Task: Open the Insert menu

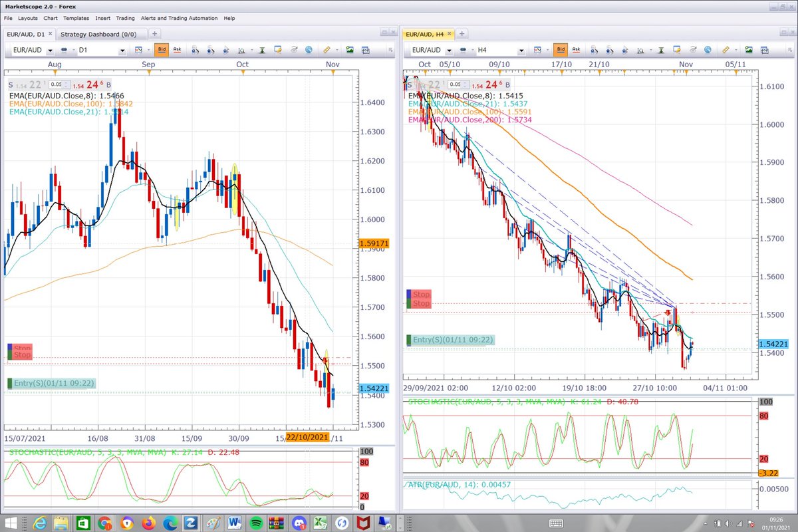Action: pos(103,18)
